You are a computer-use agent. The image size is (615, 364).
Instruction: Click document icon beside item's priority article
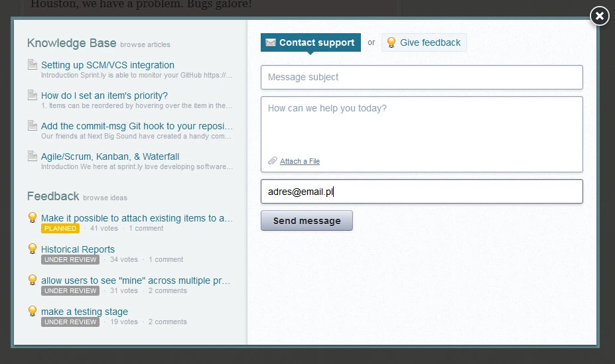pyautogui.click(x=33, y=95)
